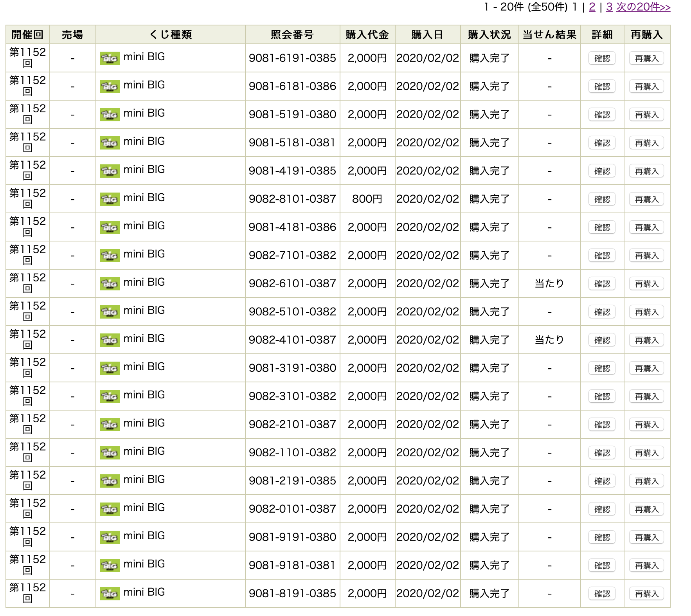Select the BIG icon for 9081-9191-0380

pyautogui.click(x=110, y=537)
